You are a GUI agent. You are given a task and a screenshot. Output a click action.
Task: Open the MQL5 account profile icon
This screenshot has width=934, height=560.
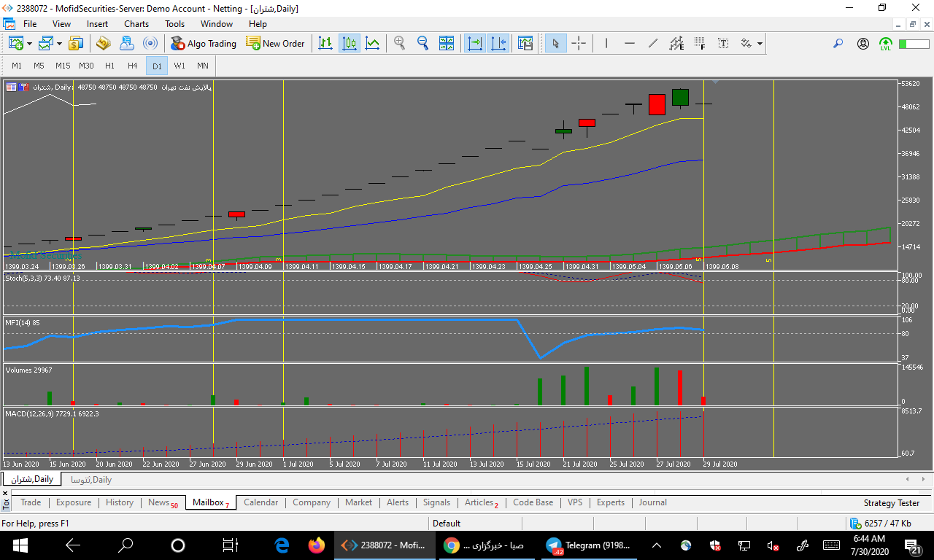point(863,44)
